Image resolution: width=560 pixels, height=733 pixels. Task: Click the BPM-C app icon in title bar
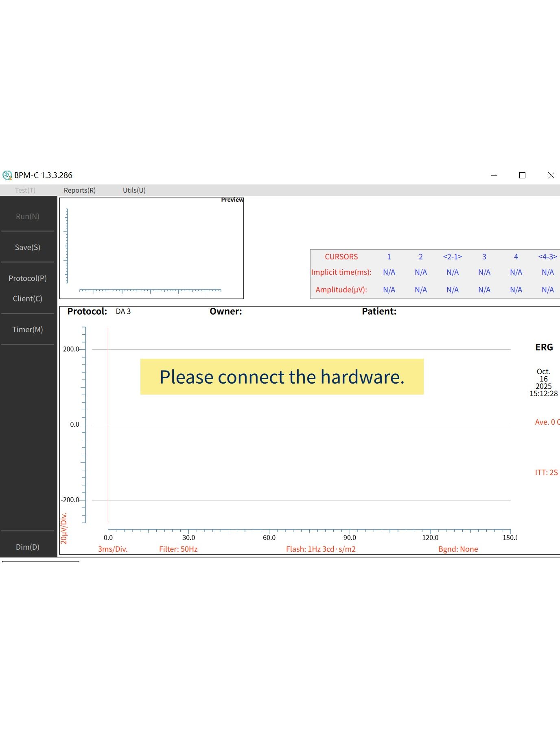(x=7, y=176)
